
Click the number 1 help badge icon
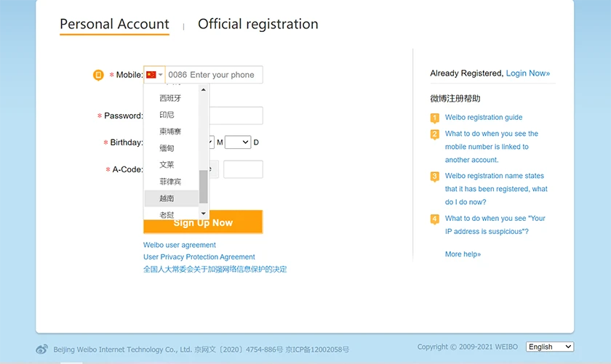coord(435,118)
